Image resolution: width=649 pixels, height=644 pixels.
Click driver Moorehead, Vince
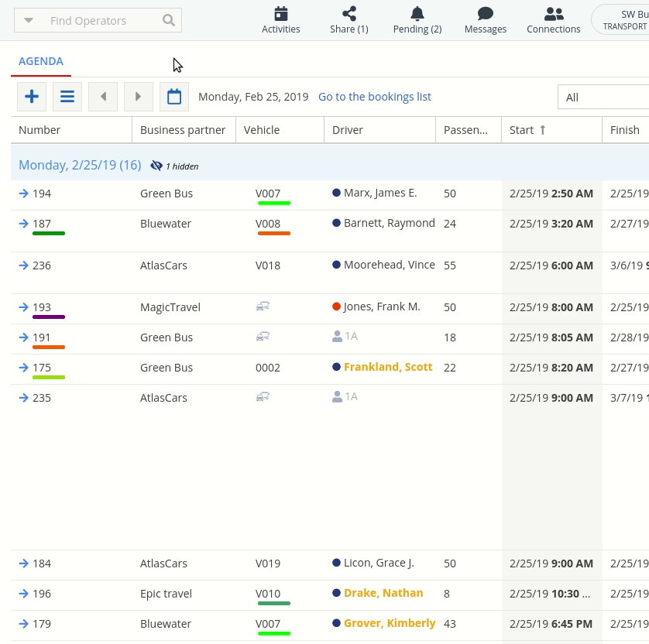[x=390, y=265]
